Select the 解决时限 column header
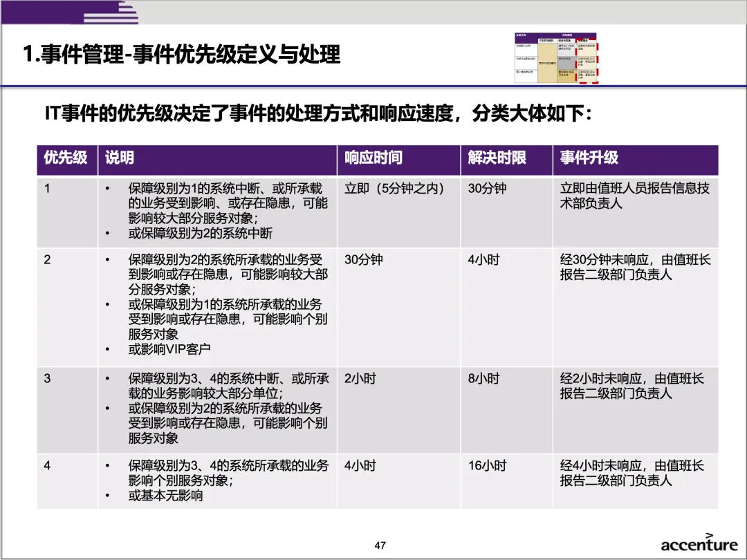 [506, 160]
